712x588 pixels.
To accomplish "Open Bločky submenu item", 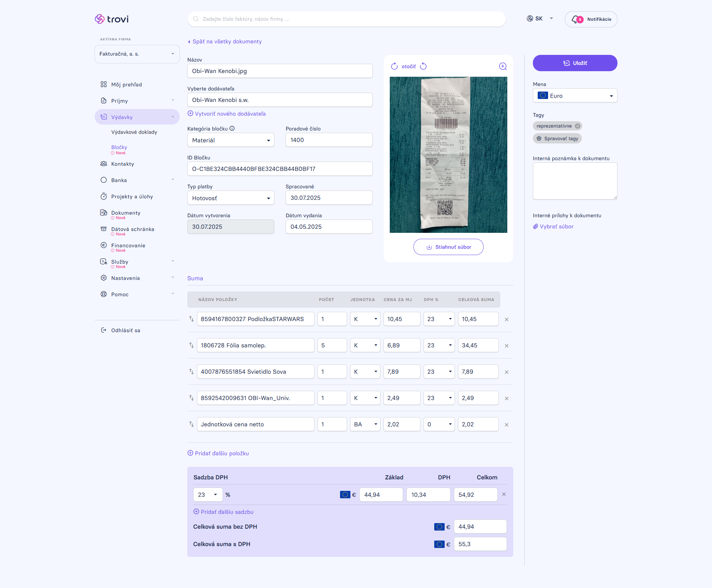I will [x=119, y=147].
